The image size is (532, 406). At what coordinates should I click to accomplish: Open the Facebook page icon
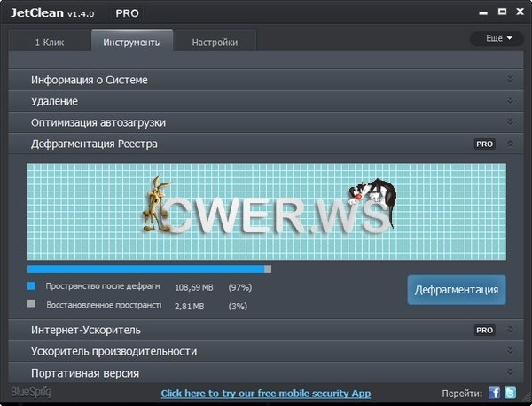point(495,393)
